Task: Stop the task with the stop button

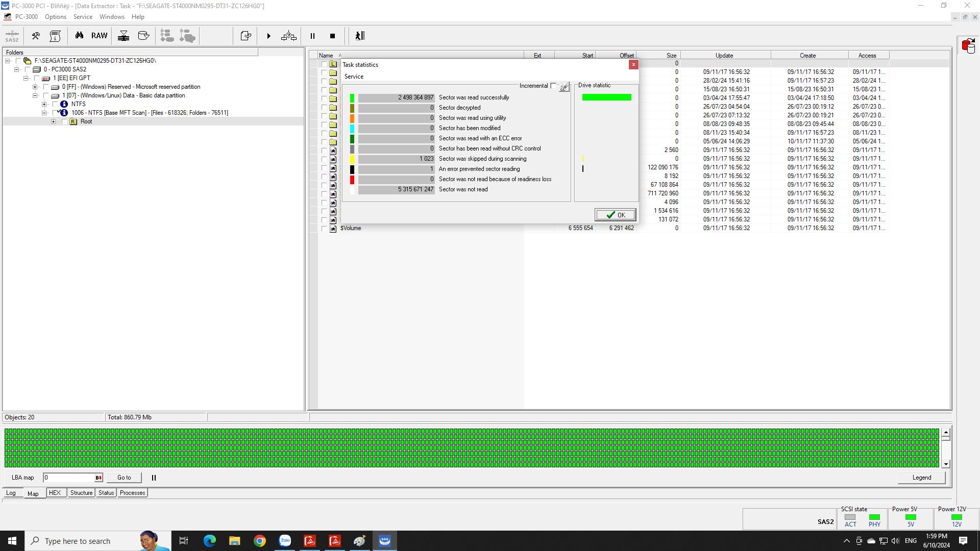Action: pyautogui.click(x=332, y=36)
